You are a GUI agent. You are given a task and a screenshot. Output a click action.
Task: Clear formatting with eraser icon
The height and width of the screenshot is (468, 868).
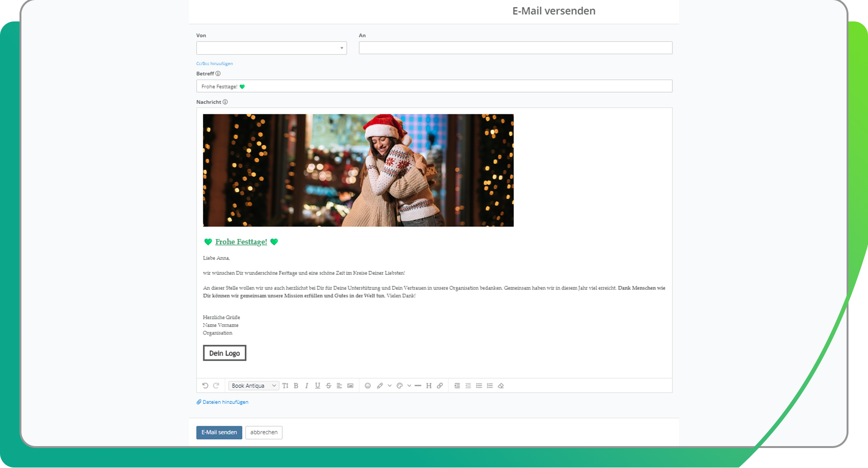pos(501,386)
